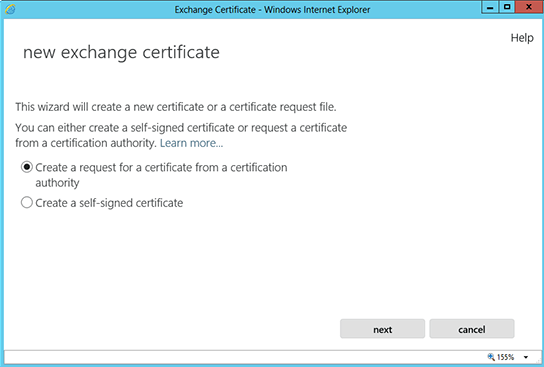Open the Help link
Screen dimensions: 544x367
[522, 38]
